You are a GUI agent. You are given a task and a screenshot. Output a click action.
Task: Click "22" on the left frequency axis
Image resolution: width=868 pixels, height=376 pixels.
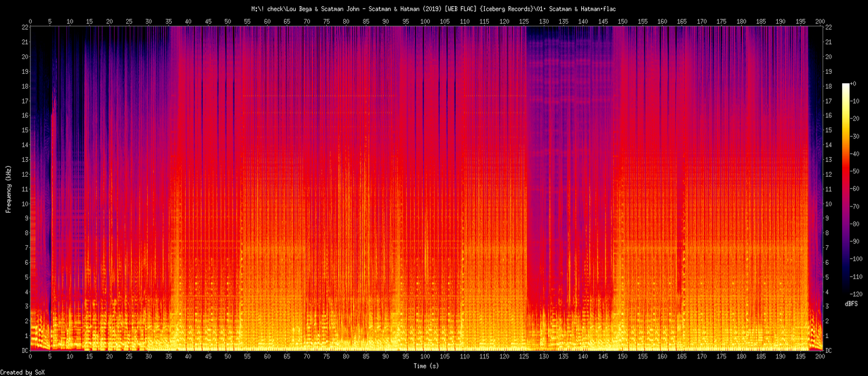click(x=24, y=27)
